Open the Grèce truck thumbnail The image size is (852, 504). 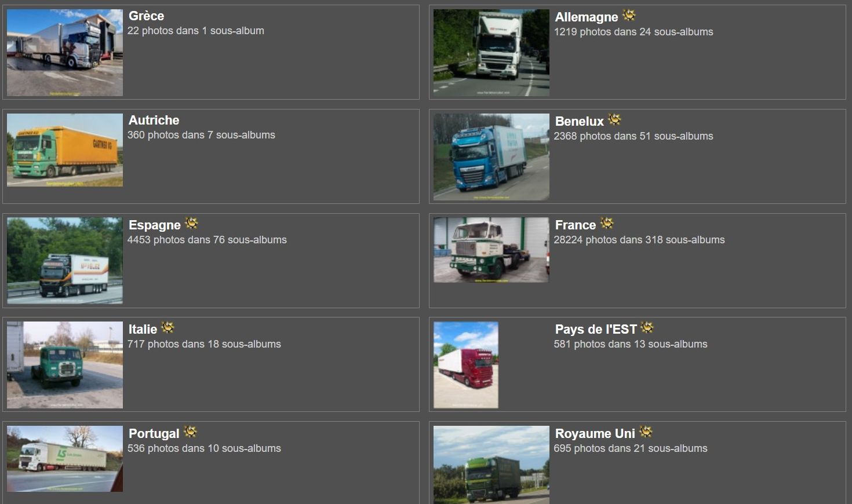[65, 53]
